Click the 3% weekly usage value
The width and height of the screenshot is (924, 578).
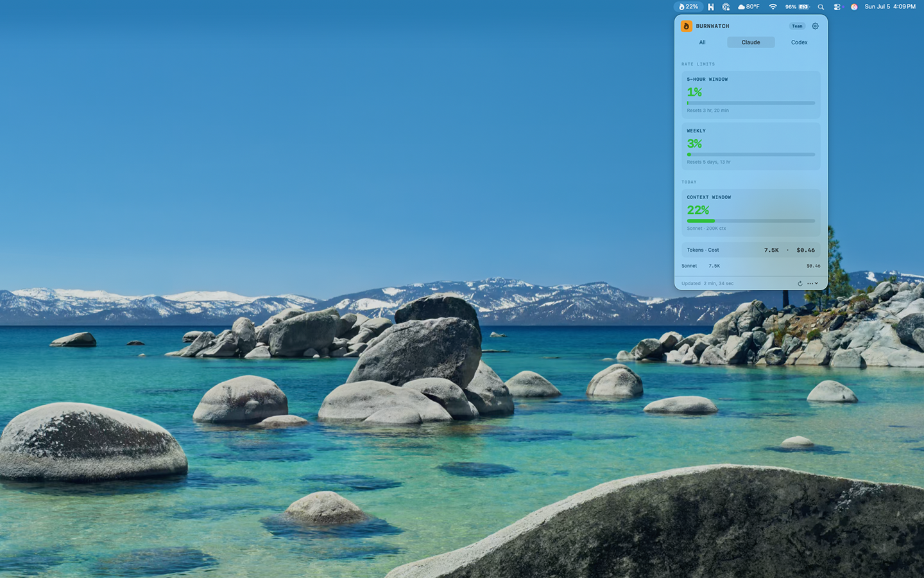[x=694, y=143]
